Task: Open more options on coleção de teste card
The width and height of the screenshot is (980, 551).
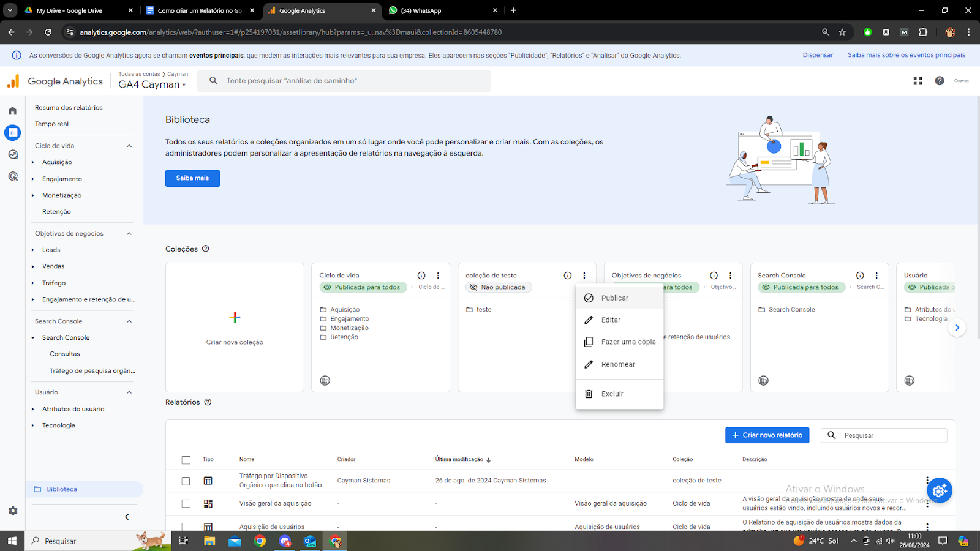Action: coord(584,275)
